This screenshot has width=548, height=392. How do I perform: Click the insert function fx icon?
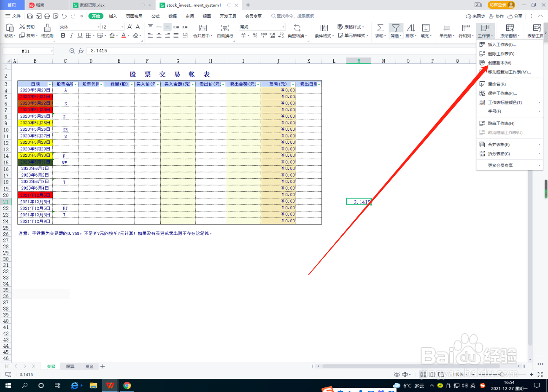click(81, 51)
